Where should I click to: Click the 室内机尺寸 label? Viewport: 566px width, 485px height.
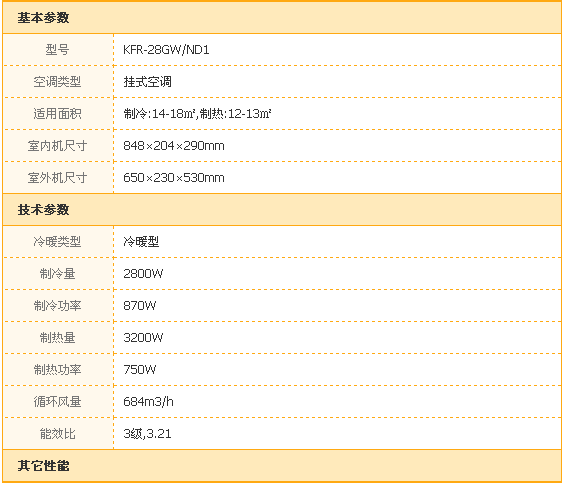click(57, 146)
